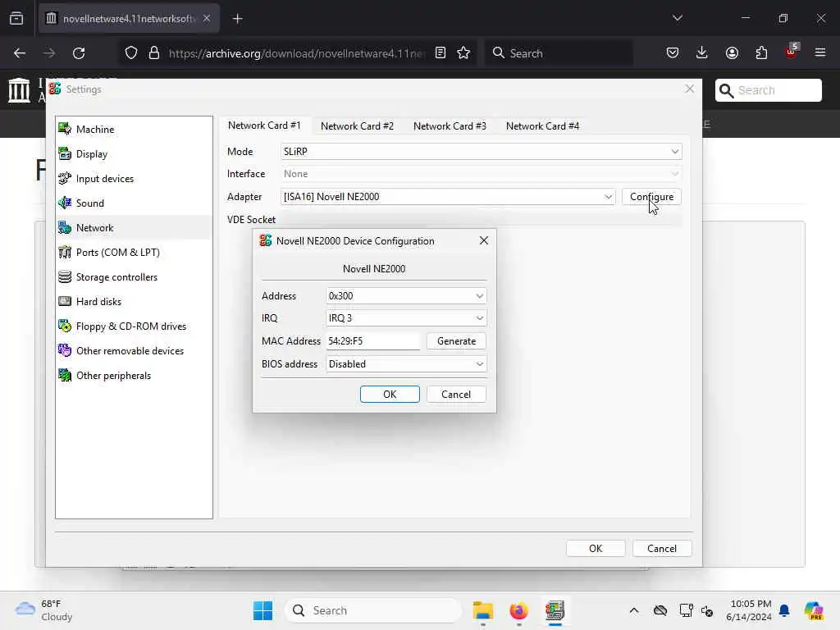The height and width of the screenshot is (630, 840).
Task: Open Firefox extensions puzzle icon
Action: point(761,52)
